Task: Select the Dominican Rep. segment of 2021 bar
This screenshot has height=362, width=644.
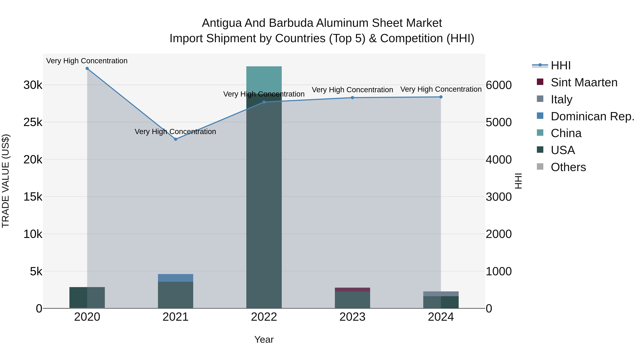Action: pyautogui.click(x=175, y=278)
